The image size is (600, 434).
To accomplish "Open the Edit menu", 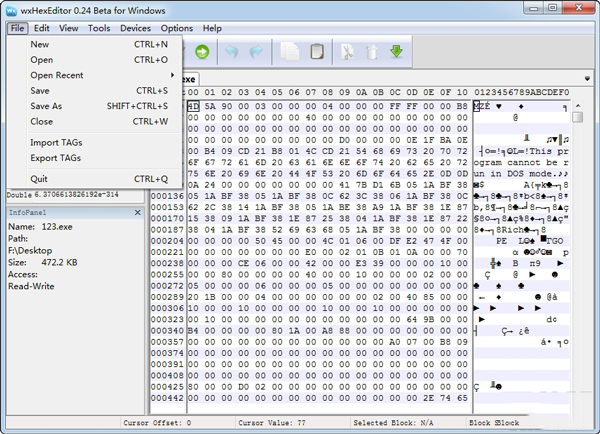I will click(x=41, y=28).
